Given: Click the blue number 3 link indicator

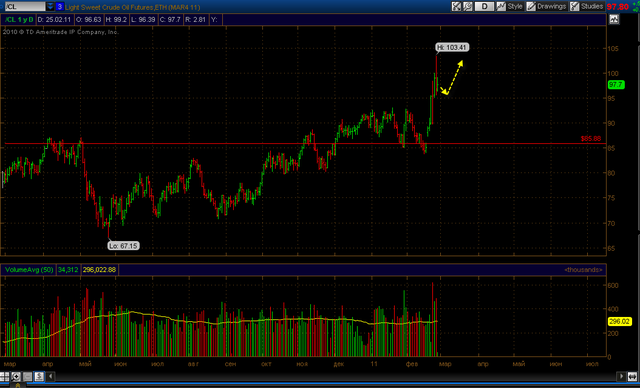Looking at the screenshot, I should click(60, 7).
